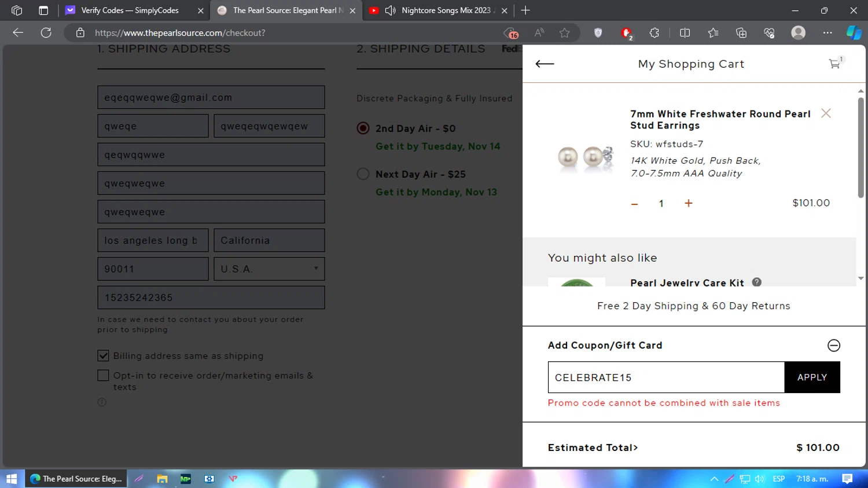The width and height of the screenshot is (868, 488).
Task: Open the Extensions menu
Action: click(654, 33)
